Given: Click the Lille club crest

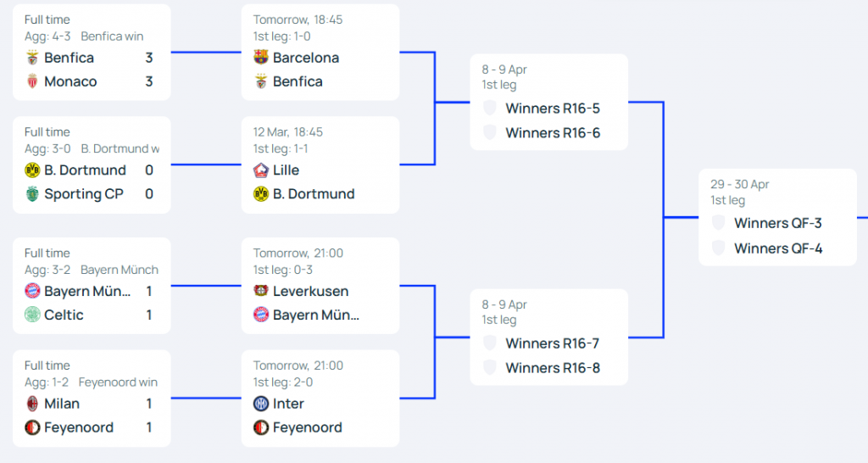Looking at the screenshot, I should 261,170.
